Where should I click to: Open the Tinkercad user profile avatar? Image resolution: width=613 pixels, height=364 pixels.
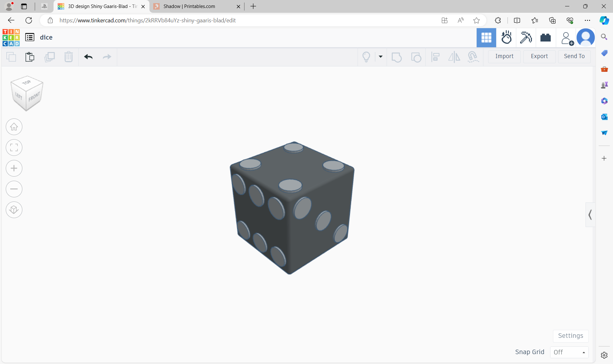586,38
